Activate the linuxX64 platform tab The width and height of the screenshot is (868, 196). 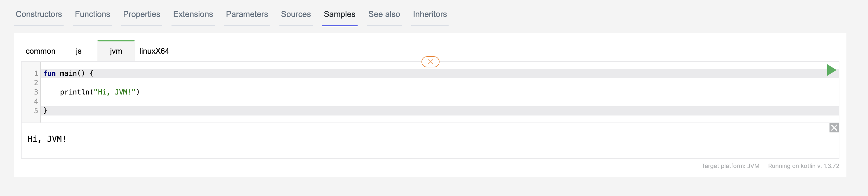154,51
